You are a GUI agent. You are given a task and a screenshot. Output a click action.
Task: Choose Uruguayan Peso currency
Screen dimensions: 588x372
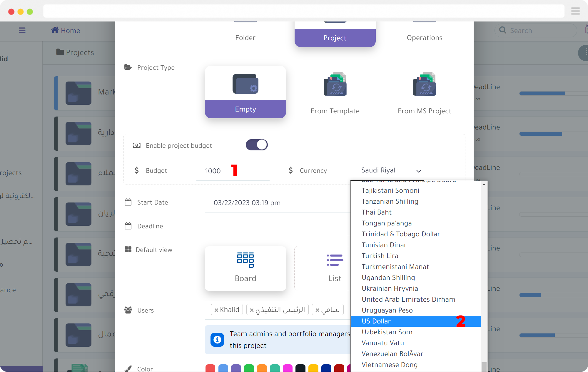point(416,310)
